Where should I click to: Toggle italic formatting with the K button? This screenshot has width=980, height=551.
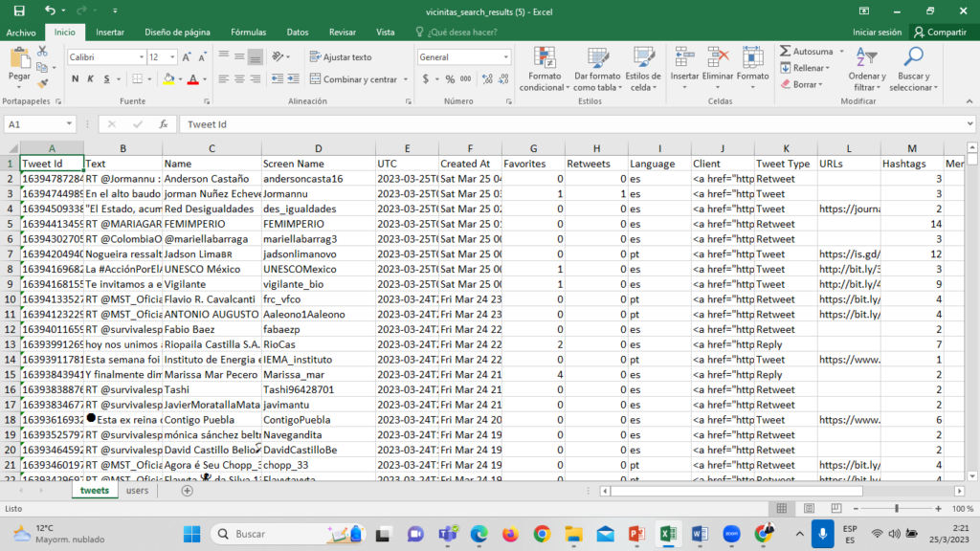coord(90,79)
